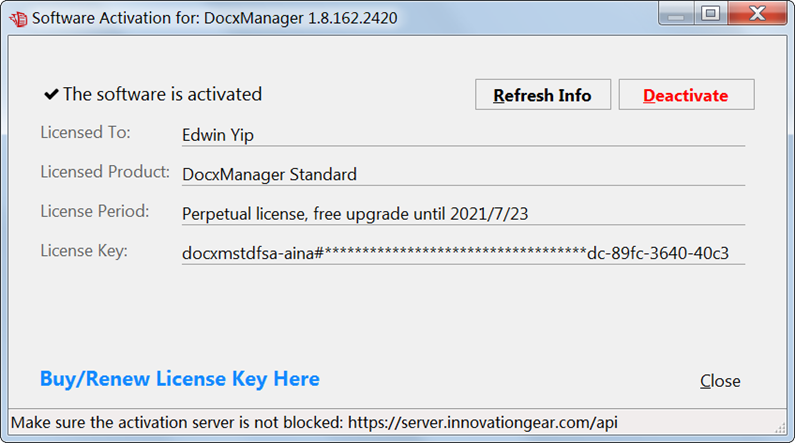
Task: Click the resize grip in status bar corner
Action: [x=780, y=428]
